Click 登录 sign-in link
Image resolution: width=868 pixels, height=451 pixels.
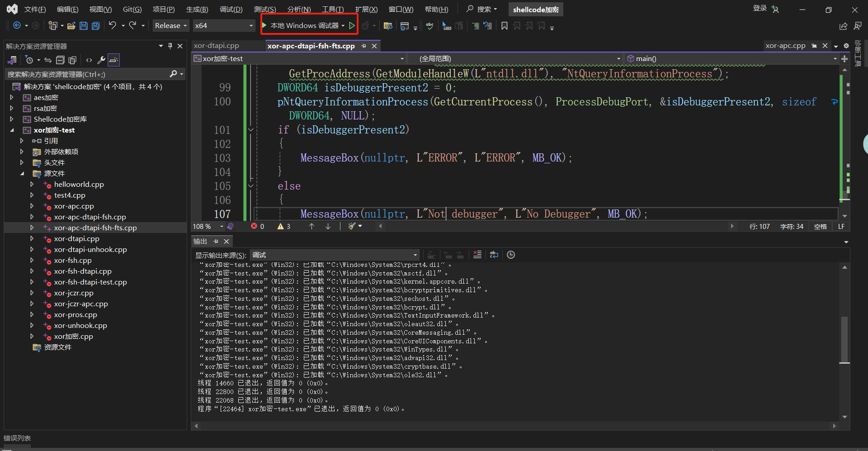760,8
